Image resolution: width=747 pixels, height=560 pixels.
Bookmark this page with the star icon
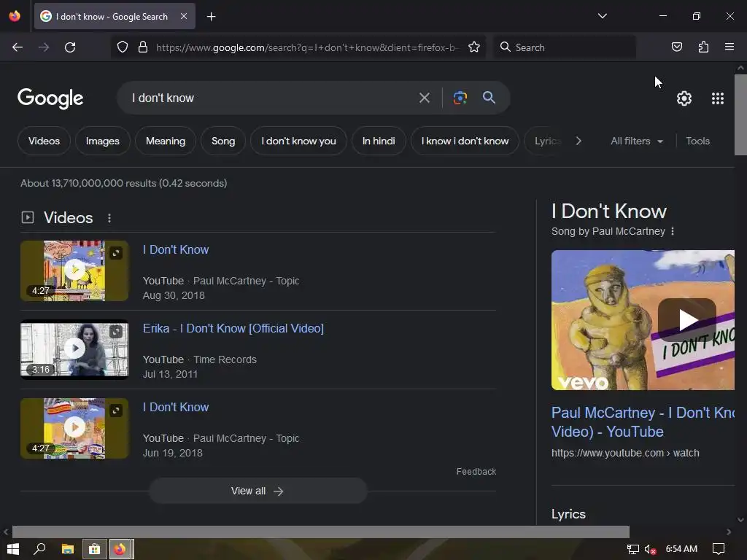pyautogui.click(x=474, y=47)
